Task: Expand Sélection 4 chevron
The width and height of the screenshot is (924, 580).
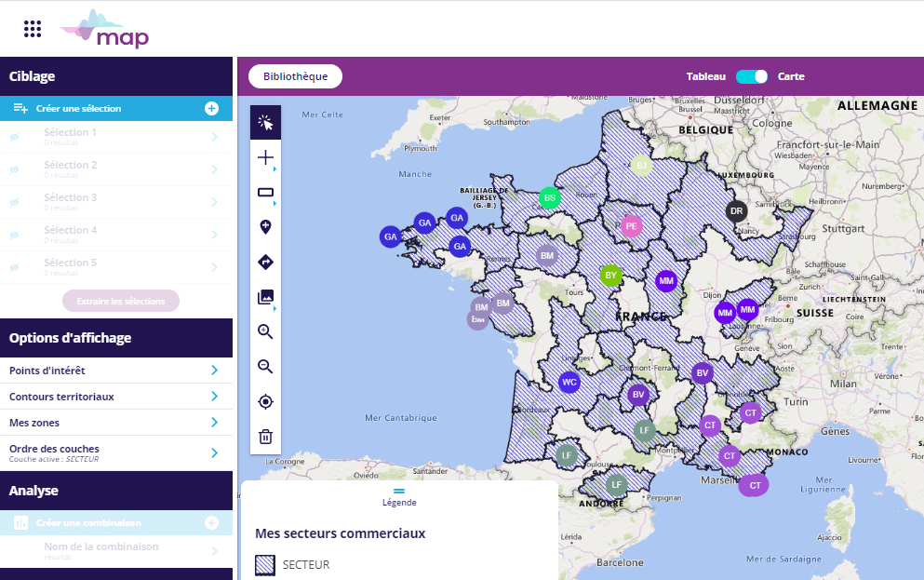Action: coord(215,235)
